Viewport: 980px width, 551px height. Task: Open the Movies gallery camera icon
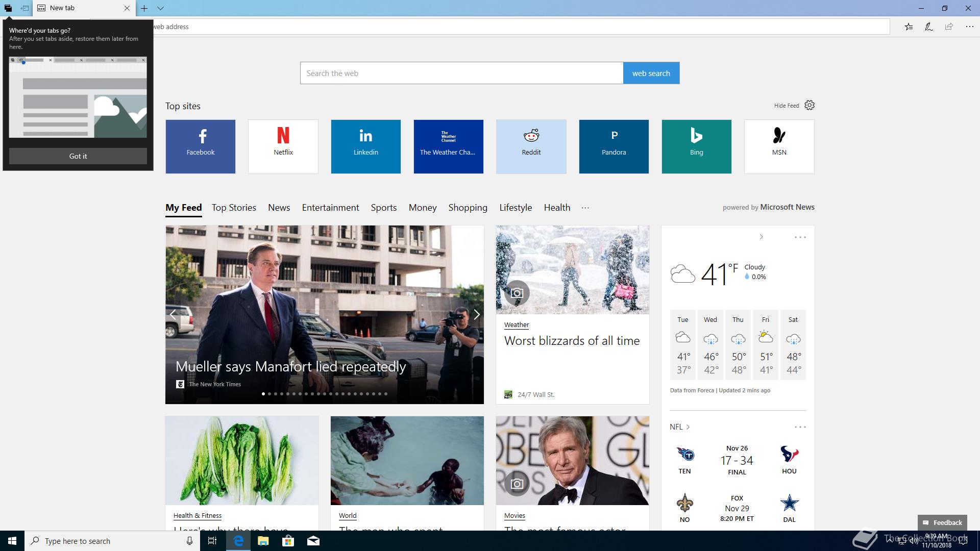pos(517,483)
